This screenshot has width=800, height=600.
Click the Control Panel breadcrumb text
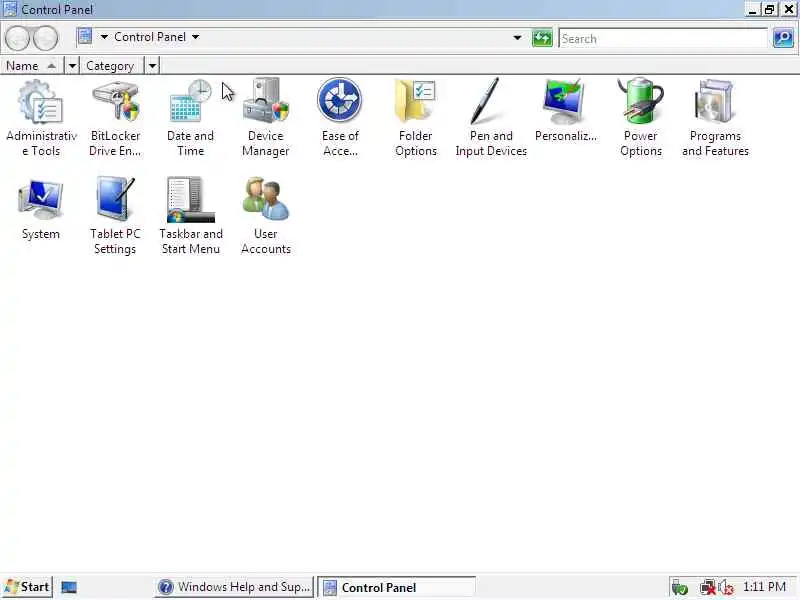tap(150, 37)
